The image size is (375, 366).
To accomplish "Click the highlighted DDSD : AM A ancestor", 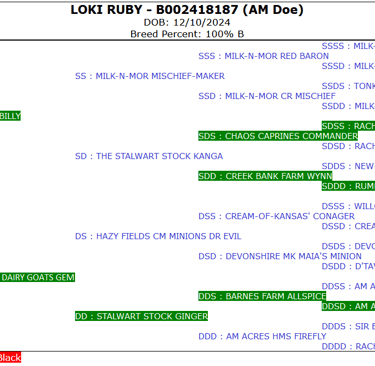I will pyautogui.click(x=348, y=306).
